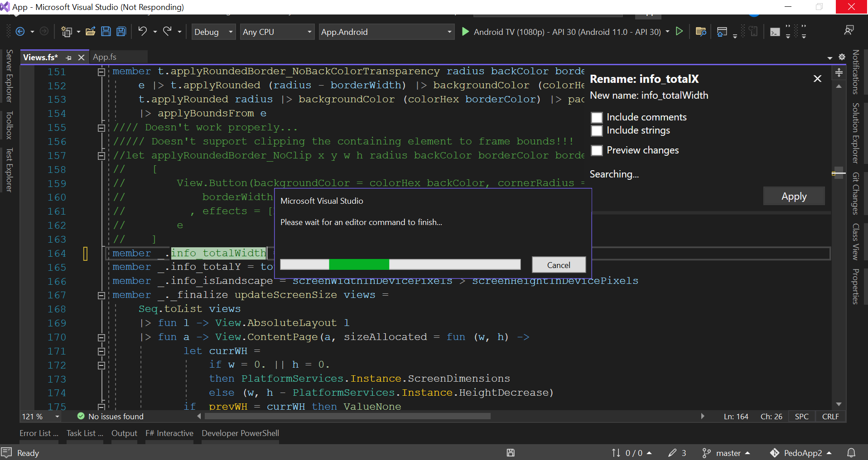Collapse the code region at line 157
This screenshot has width=868, height=460.
[x=101, y=156]
